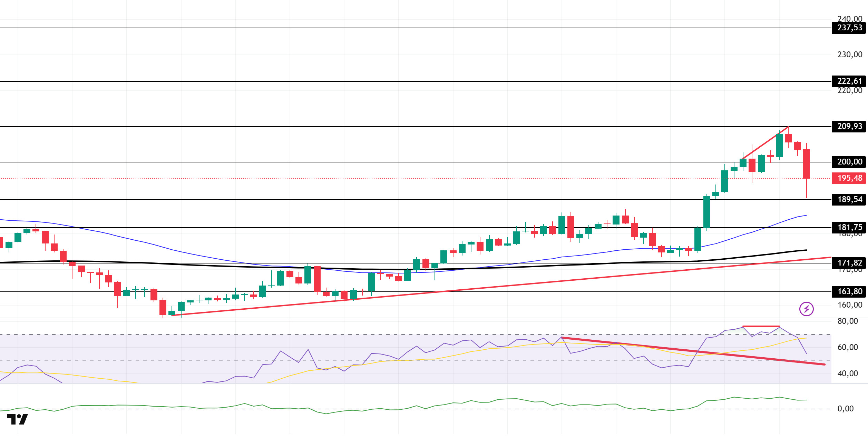The height and width of the screenshot is (439, 868).
Task: Click the purple lightning bolt icon
Action: [806, 309]
